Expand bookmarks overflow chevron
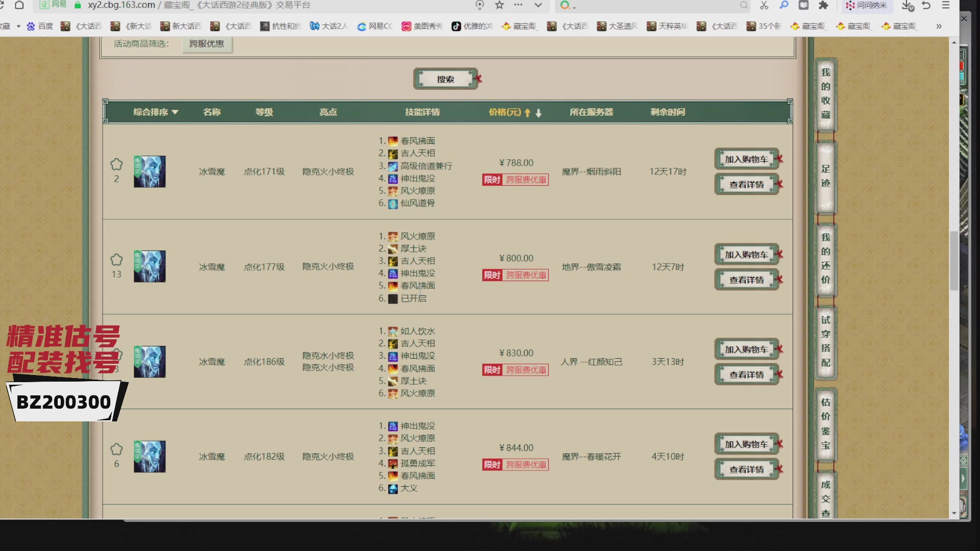980x551 pixels. pyautogui.click(x=939, y=26)
